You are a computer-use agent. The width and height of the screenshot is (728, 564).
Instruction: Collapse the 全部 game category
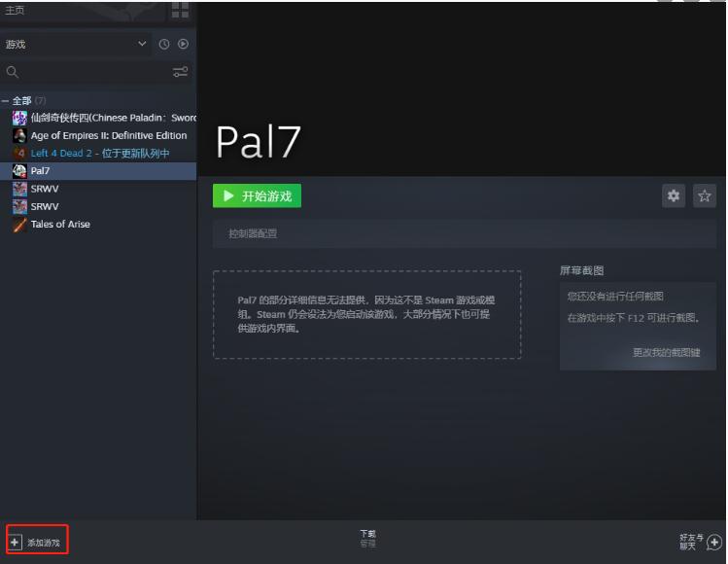[x=5, y=101]
